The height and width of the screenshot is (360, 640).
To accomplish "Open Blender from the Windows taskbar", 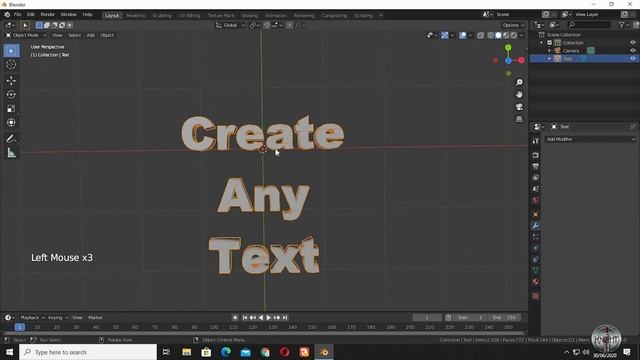I will click(324, 352).
